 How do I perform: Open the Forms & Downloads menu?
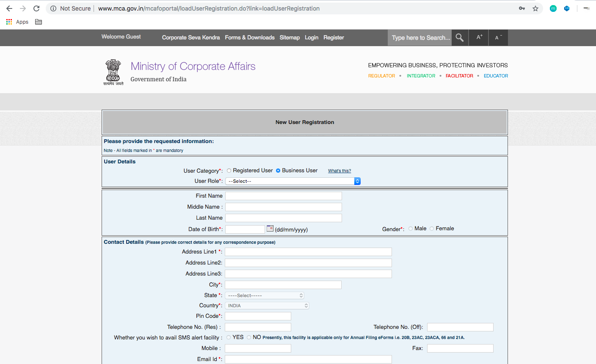tap(250, 38)
